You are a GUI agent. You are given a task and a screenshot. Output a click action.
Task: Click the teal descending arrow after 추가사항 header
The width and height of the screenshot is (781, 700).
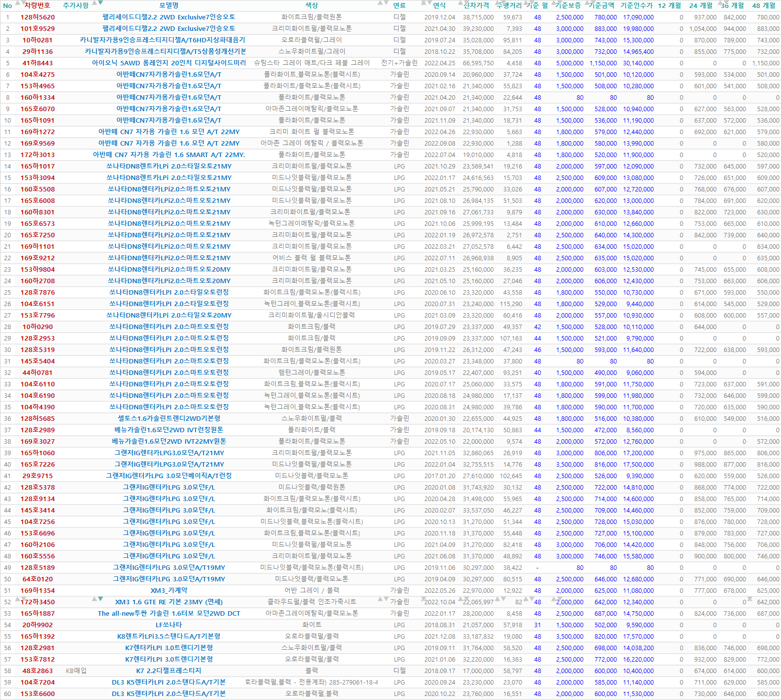[x=100, y=3]
